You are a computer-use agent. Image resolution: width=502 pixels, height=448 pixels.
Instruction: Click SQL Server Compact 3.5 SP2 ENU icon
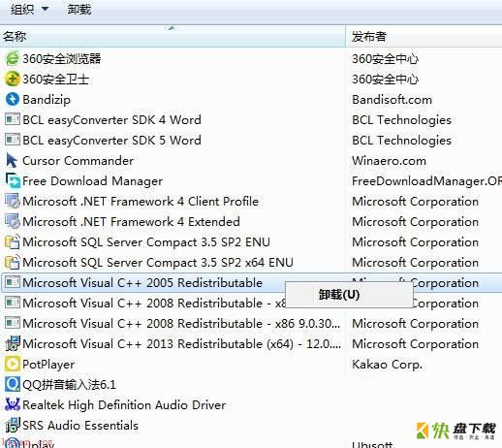(x=13, y=242)
